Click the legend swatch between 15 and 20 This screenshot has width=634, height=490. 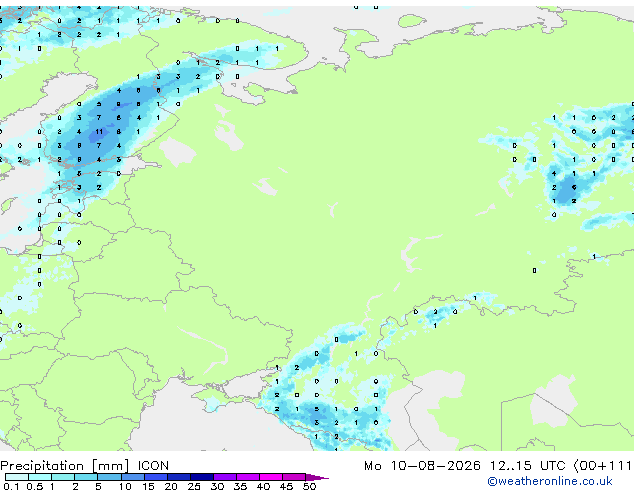pos(156,477)
